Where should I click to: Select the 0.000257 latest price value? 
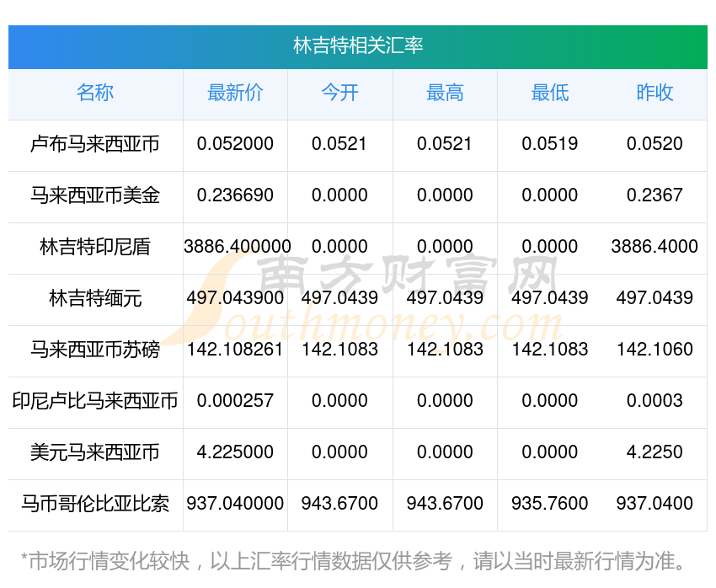235,401
